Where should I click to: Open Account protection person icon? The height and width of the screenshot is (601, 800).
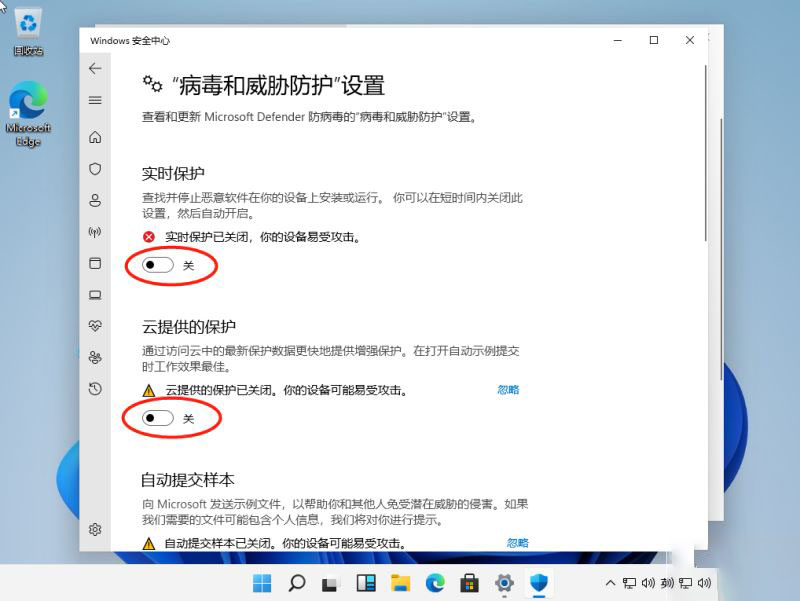point(95,200)
